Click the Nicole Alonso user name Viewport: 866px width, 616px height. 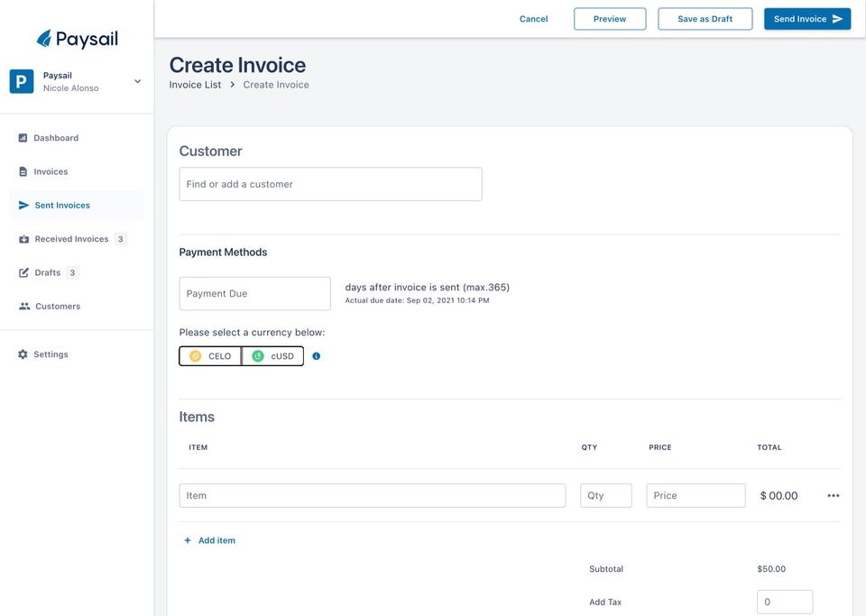click(70, 88)
